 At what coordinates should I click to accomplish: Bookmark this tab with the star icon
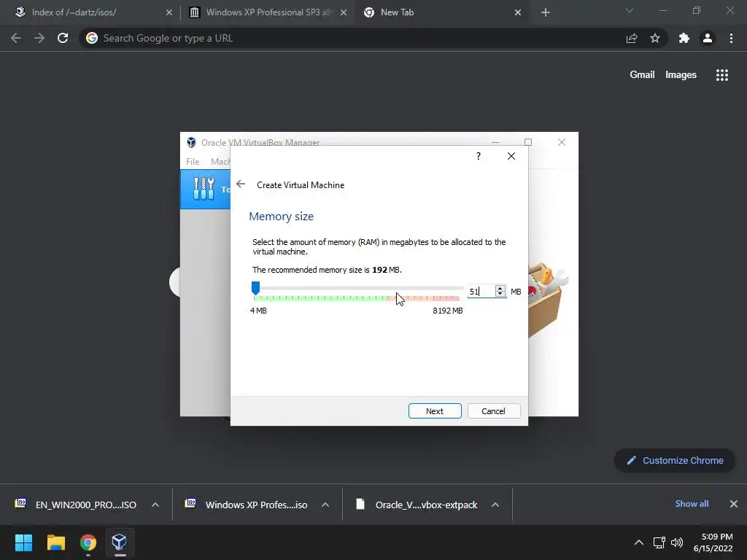(655, 38)
